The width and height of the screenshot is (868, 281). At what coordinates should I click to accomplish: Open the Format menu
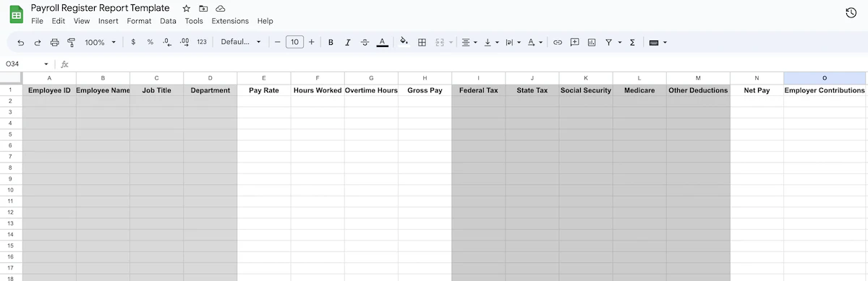tap(139, 21)
